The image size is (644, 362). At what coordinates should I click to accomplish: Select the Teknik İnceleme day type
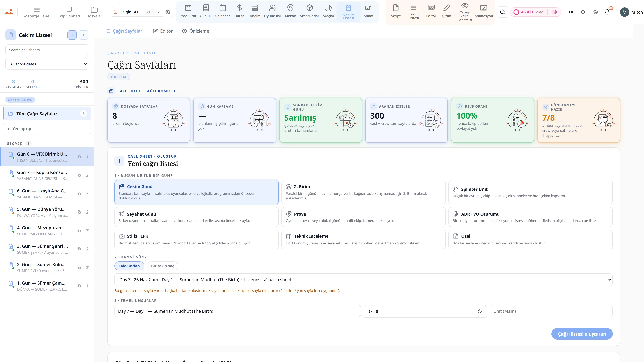(363, 239)
